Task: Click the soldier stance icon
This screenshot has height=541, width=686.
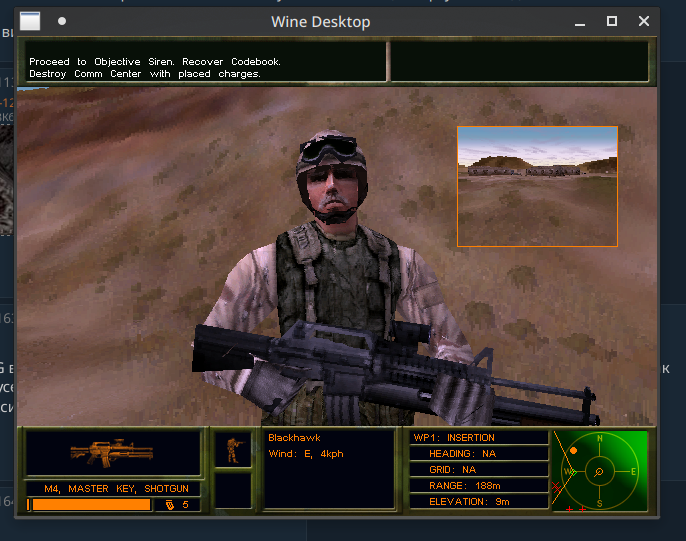Action: (x=233, y=450)
